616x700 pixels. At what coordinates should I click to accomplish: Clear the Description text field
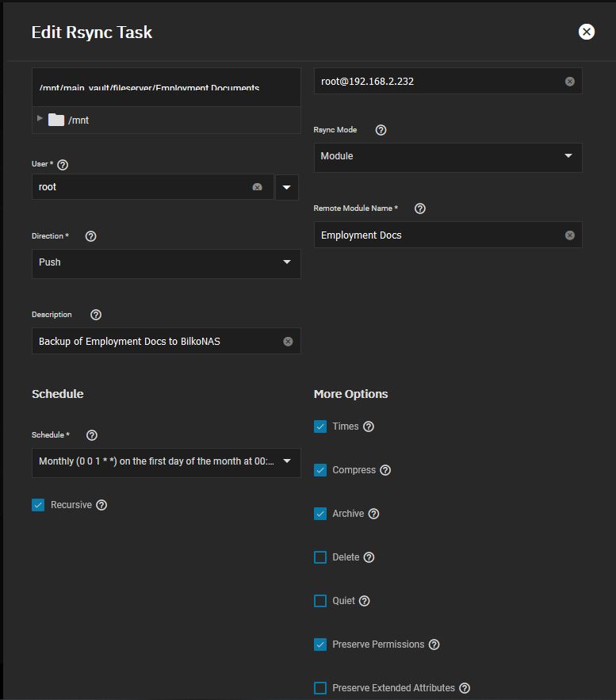coord(288,342)
